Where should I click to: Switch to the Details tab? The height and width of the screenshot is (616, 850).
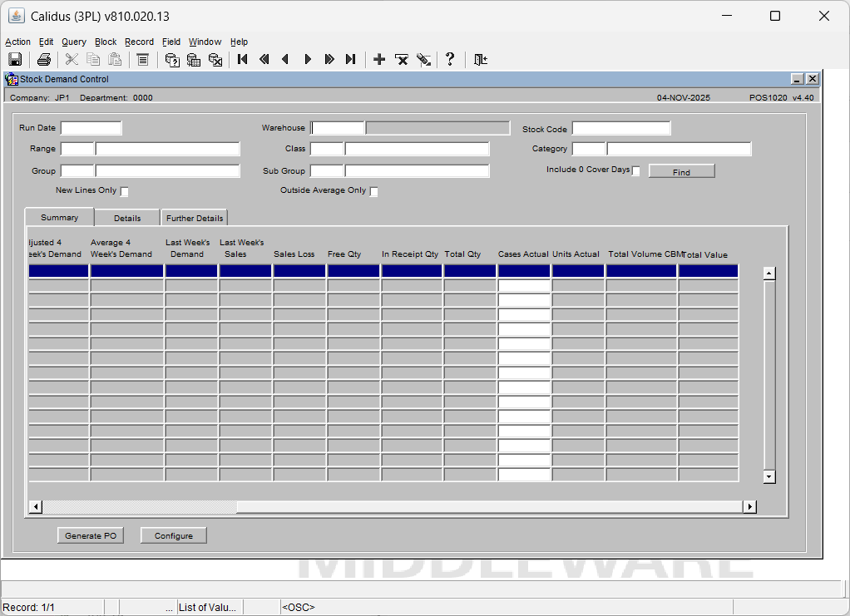[127, 218]
